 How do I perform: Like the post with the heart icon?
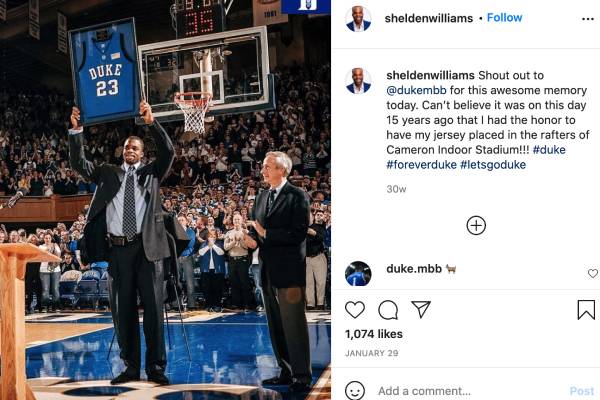[355, 310]
